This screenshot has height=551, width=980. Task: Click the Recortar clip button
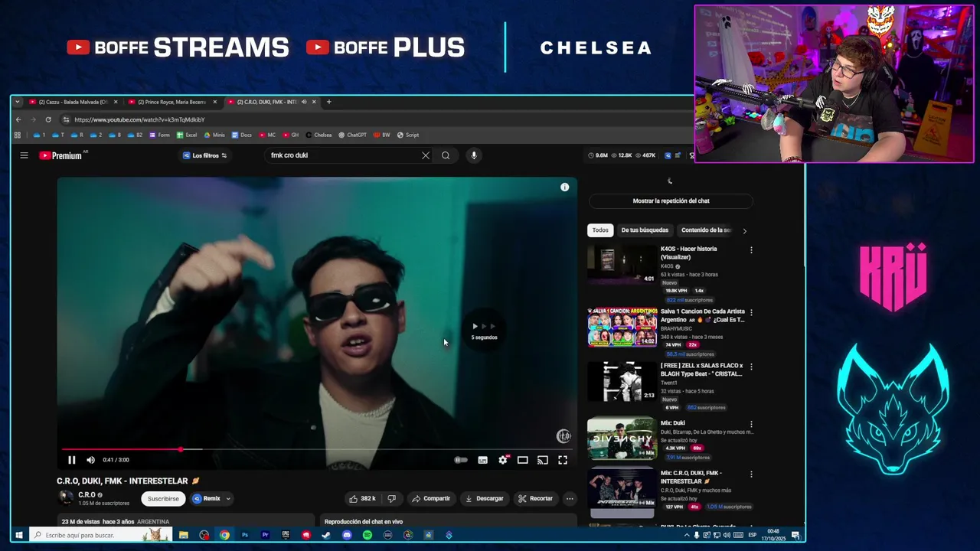535,498
